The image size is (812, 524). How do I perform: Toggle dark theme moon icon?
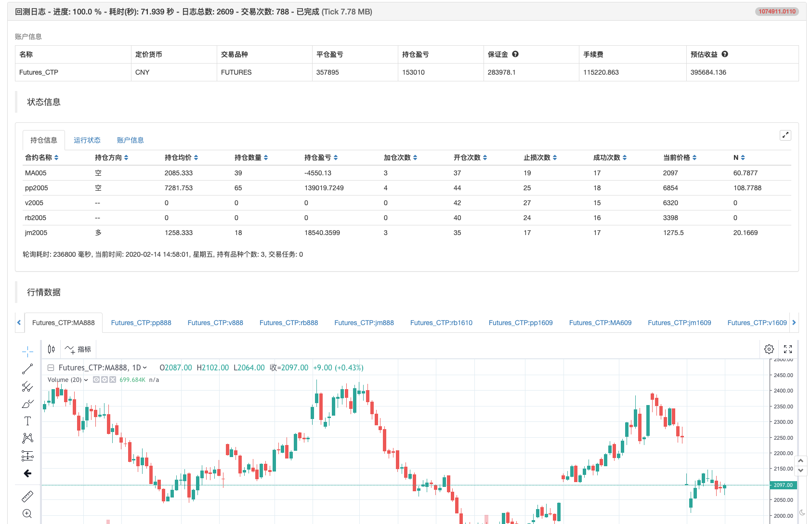coord(802,512)
